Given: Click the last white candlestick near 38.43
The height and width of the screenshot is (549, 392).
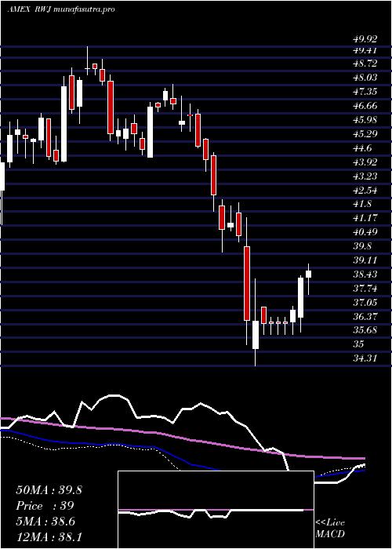Looking at the screenshot, I should pyautogui.click(x=308, y=274).
